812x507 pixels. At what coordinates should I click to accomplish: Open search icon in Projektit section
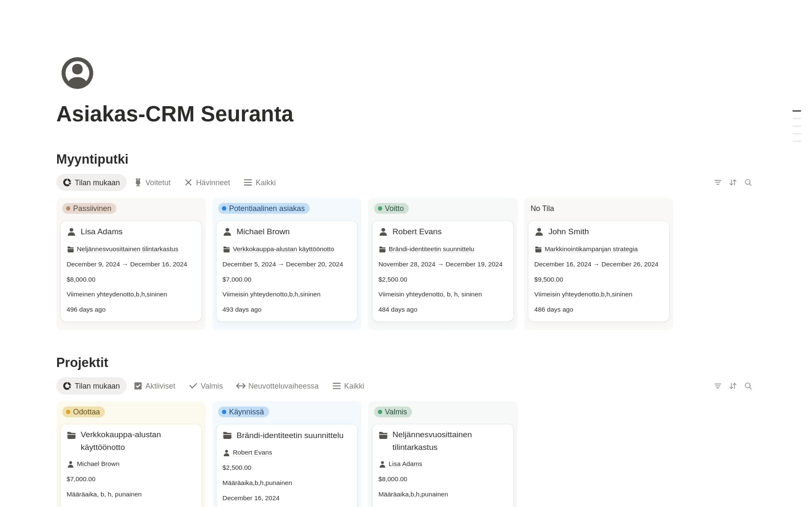coord(748,386)
